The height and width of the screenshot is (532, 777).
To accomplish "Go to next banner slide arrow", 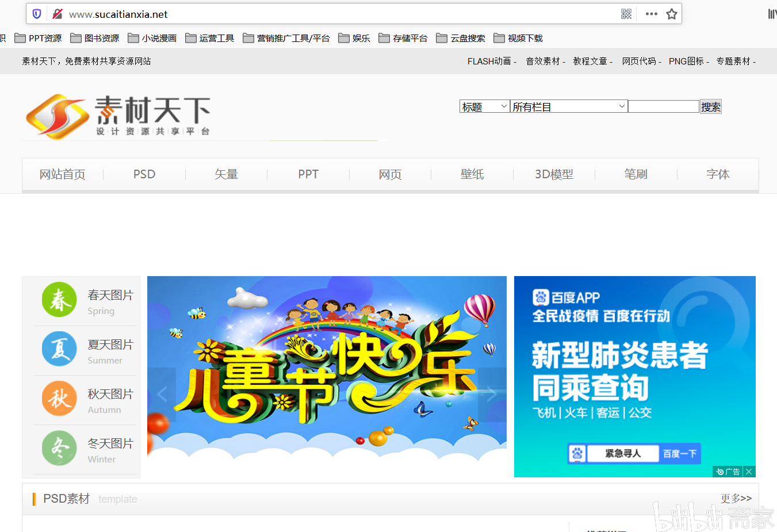I will pyautogui.click(x=492, y=395).
